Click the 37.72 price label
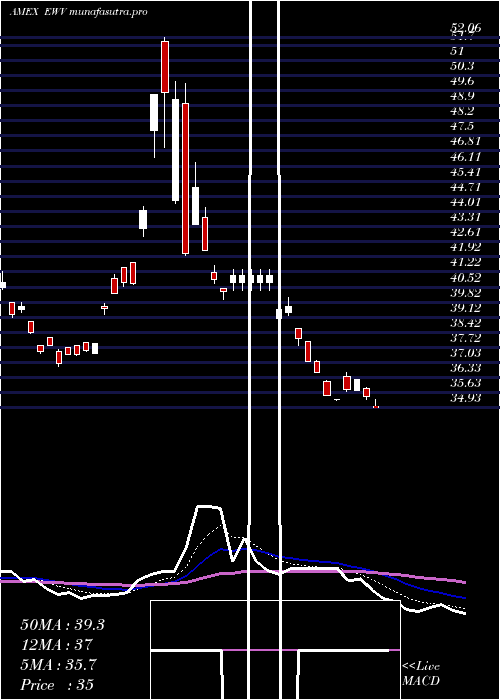 point(465,338)
